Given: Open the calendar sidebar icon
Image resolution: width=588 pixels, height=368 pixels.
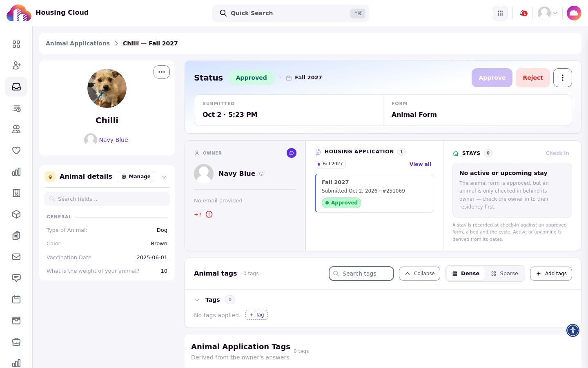Looking at the screenshot, I should pos(16,299).
